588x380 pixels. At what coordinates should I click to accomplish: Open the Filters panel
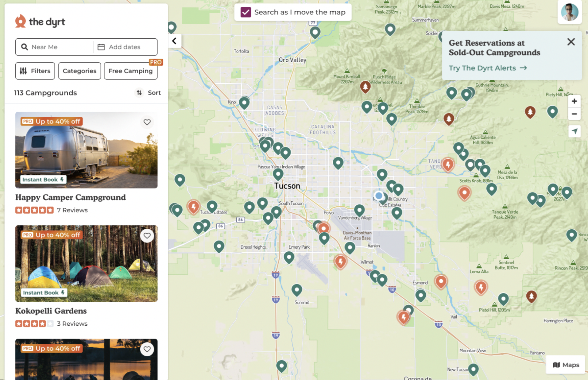pyautogui.click(x=35, y=71)
